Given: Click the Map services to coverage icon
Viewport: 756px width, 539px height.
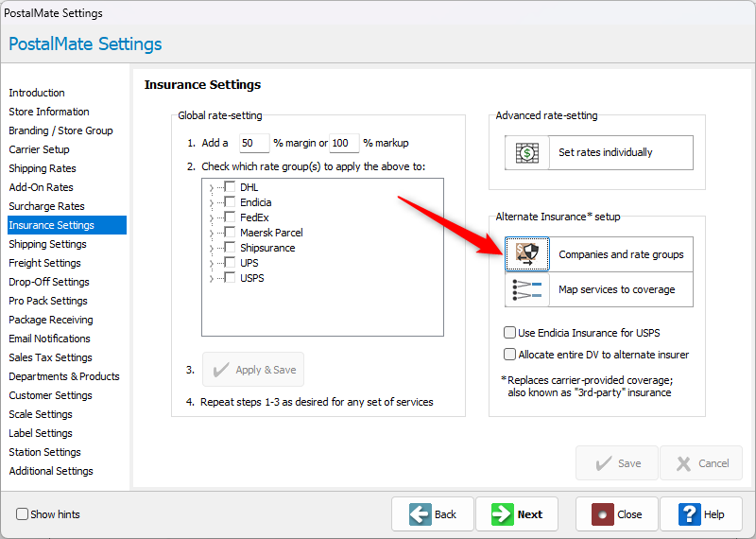Looking at the screenshot, I should [x=527, y=289].
